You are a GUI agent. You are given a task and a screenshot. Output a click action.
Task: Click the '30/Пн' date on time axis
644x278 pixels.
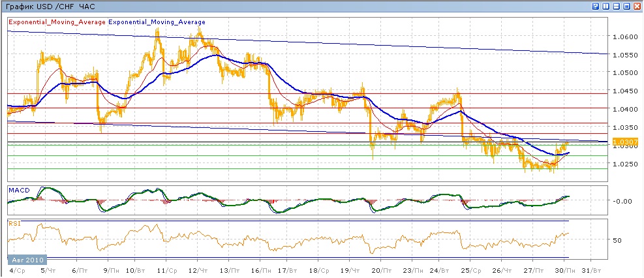click(x=568, y=269)
